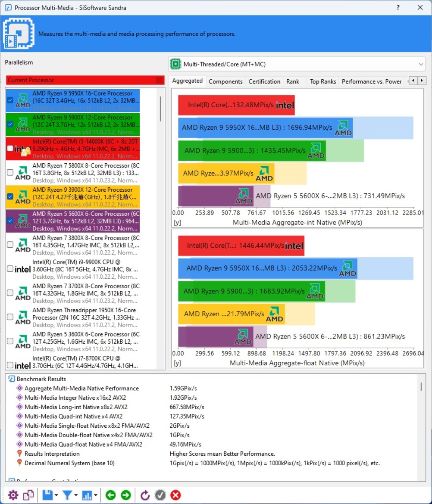432x504 pixels.
Task: Open the settings gear in bottom toolbar
Action: click(13, 495)
